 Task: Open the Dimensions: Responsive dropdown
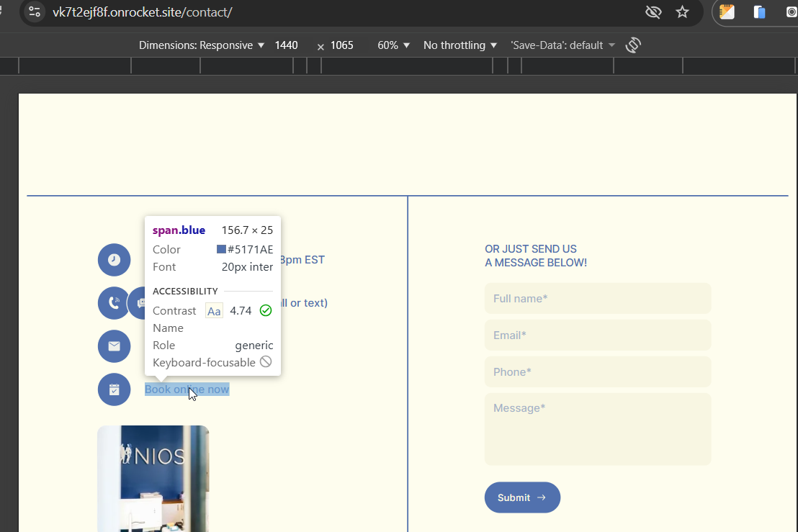coord(202,45)
